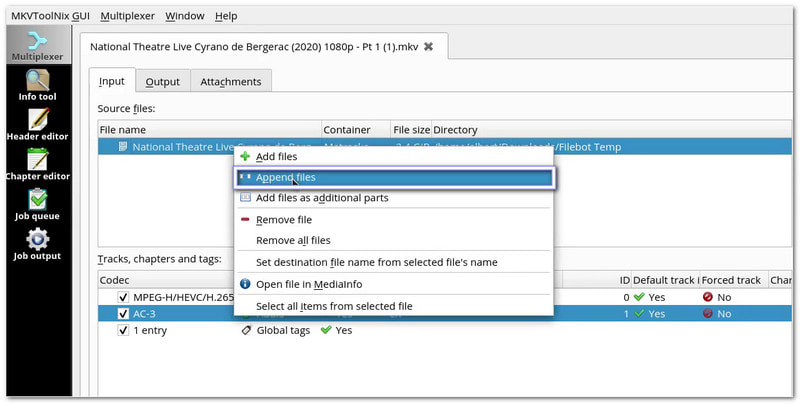800x404 pixels.
Task: Open the Chapter editor
Action: click(37, 164)
